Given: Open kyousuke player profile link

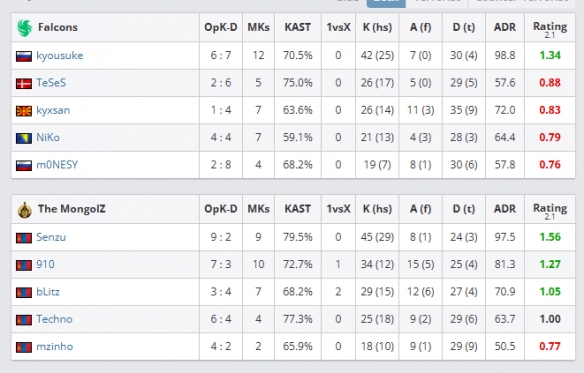Looking at the screenshot, I should click(x=60, y=56).
